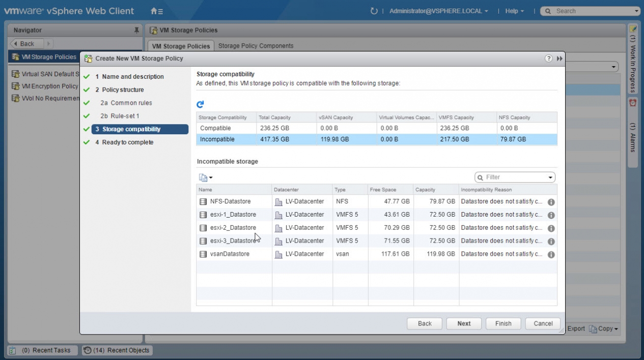This screenshot has width=644, height=360.
Task: Open the Help menu dropdown
Action: [514, 11]
